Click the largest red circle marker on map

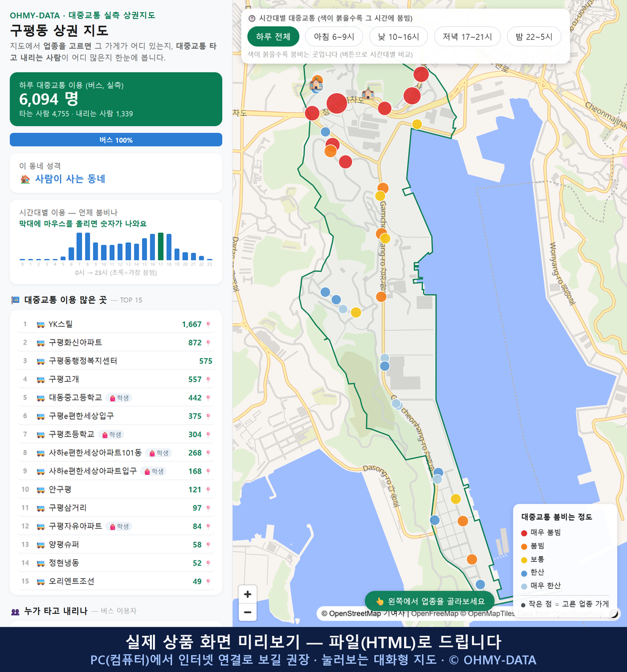(337, 103)
